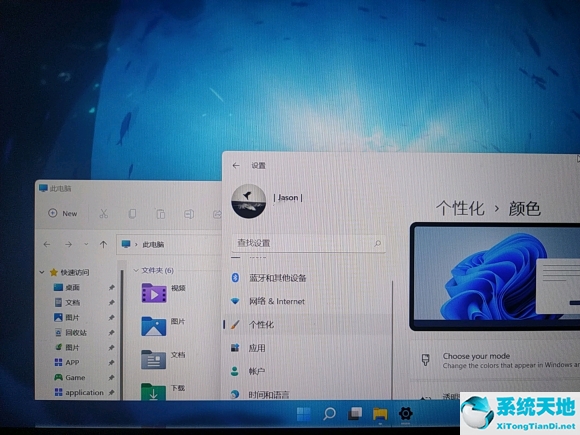580x435 pixels.
Task: Open 帐户 in Settings sidebar
Action: click(307, 371)
